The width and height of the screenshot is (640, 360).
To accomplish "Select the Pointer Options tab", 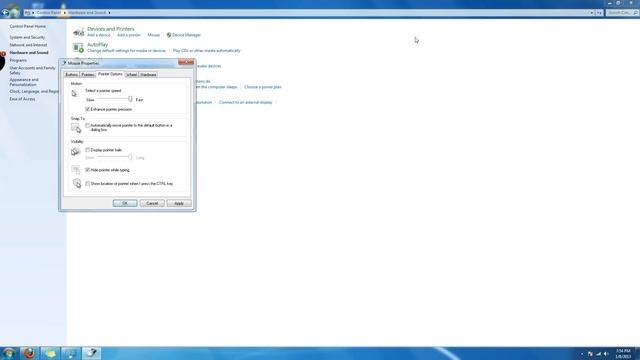I will (x=110, y=74).
